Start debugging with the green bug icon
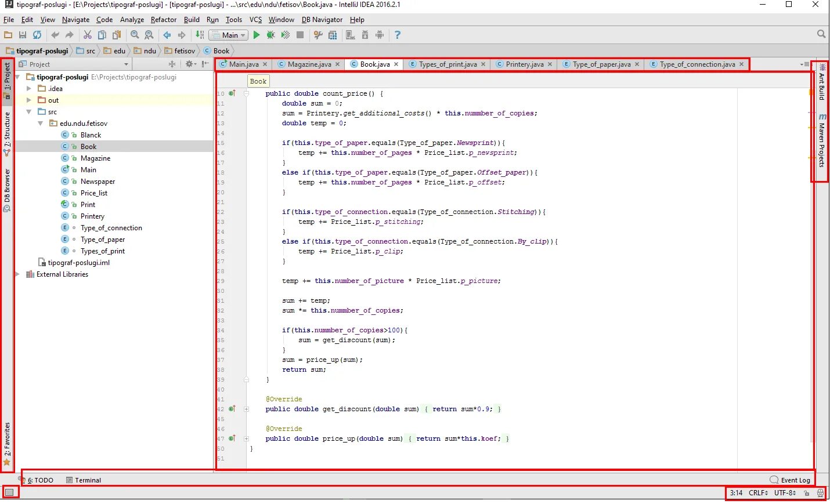The image size is (830, 504). click(270, 35)
